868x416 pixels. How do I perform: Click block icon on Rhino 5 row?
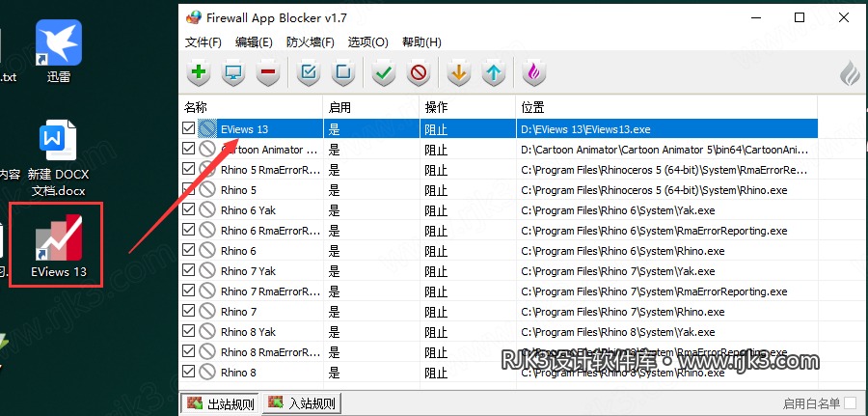pyautogui.click(x=207, y=190)
